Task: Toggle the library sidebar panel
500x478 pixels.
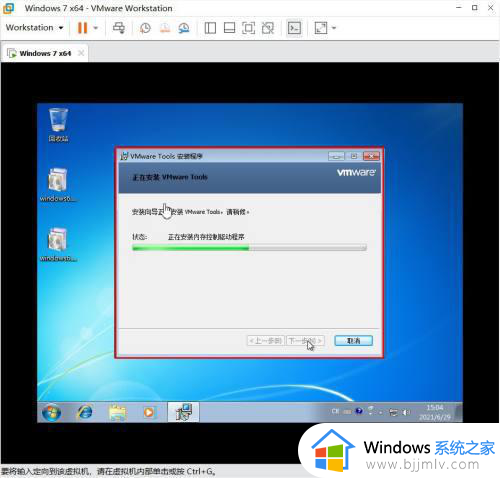Action: pyautogui.click(x=210, y=28)
